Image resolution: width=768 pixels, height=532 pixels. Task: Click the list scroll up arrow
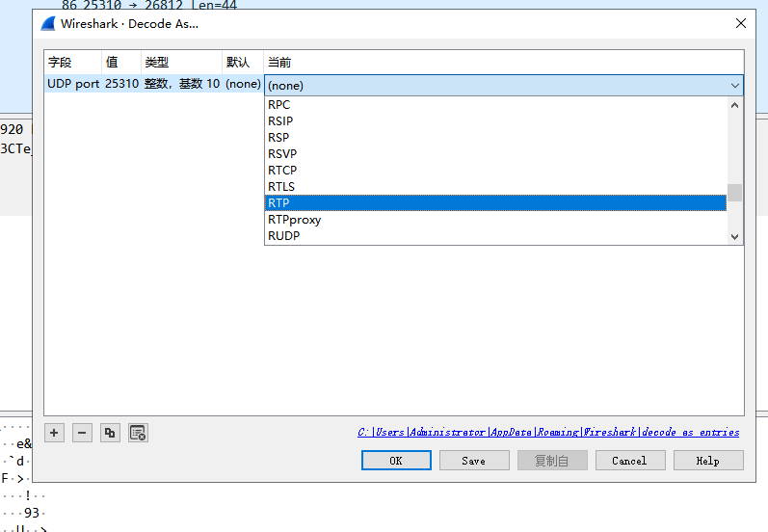click(x=734, y=105)
